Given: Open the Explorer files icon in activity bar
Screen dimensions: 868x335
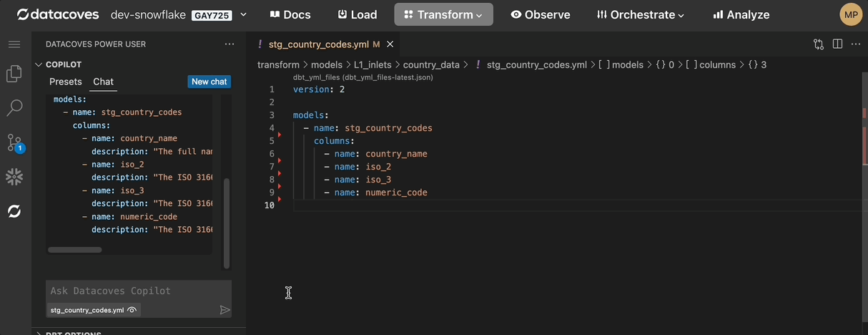Looking at the screenshot, I should [14, 74].
